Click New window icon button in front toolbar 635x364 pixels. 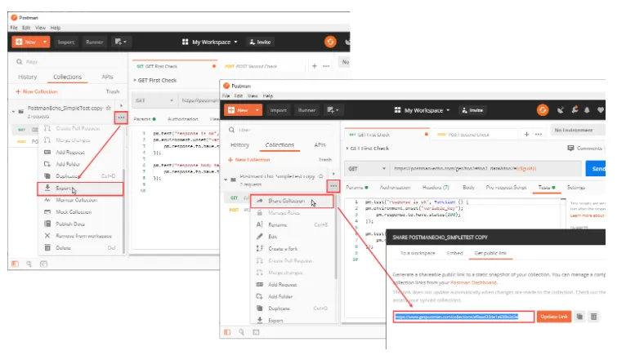click(x=333, y=110)
